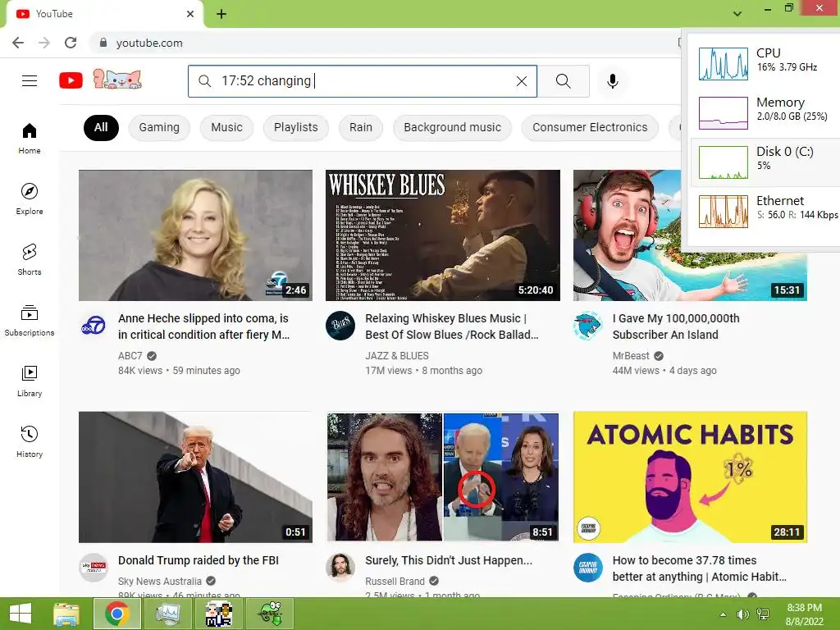Select Ethernet in the monitor panel
Viewport: 840px width, 630px height.
(x=765, y=211)
